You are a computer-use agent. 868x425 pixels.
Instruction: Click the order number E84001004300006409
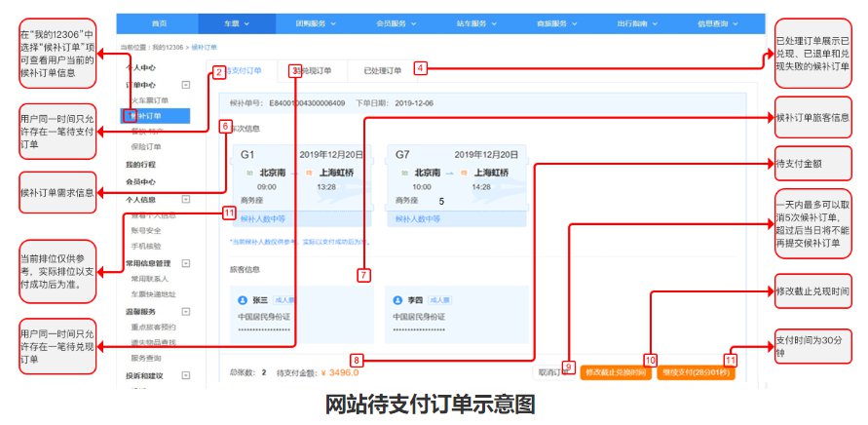click(307, 103)
